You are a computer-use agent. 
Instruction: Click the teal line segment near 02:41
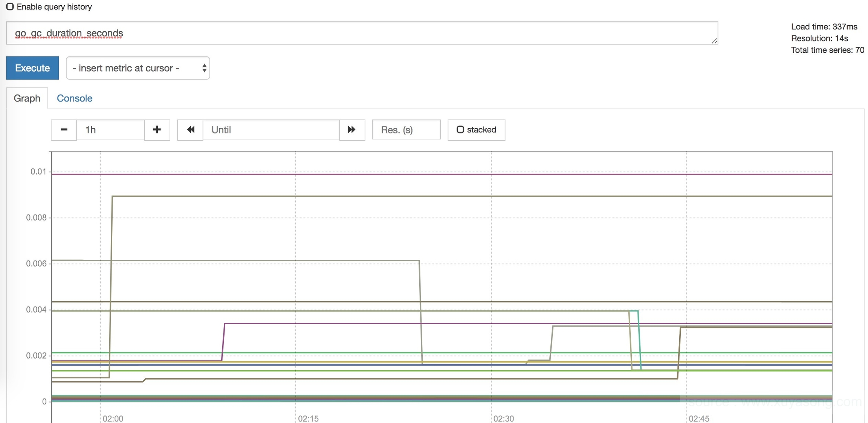pyautogui.click(x=639, y=339)
